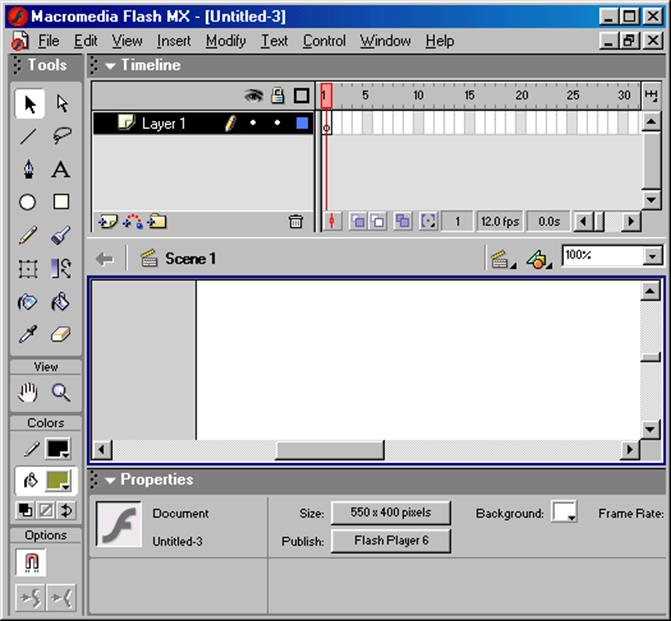The image size is (671, 621).
Task: Click the Modify Onion Markers icon
Action: point(428,221)
